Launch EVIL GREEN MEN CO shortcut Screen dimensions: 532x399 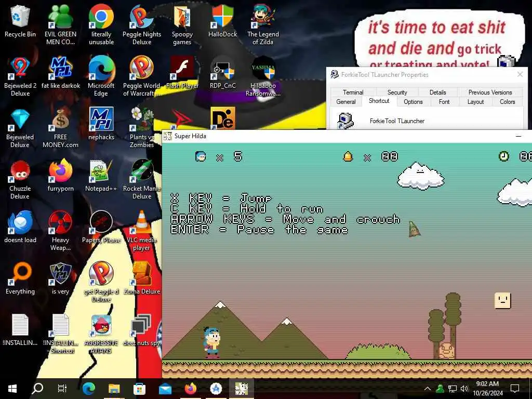(60, 25)
